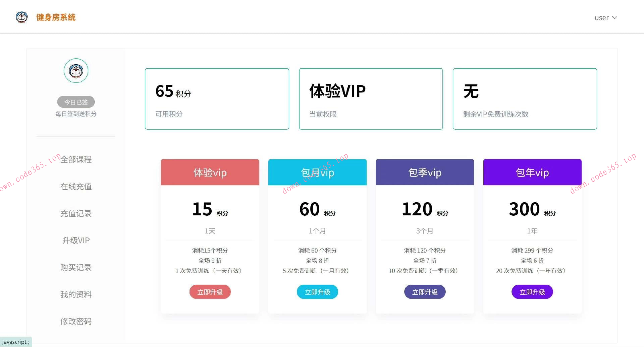The height and width of the screenshot is (347, 644).
Task: Open the user account dropdown
Action: tap(606, 18)
